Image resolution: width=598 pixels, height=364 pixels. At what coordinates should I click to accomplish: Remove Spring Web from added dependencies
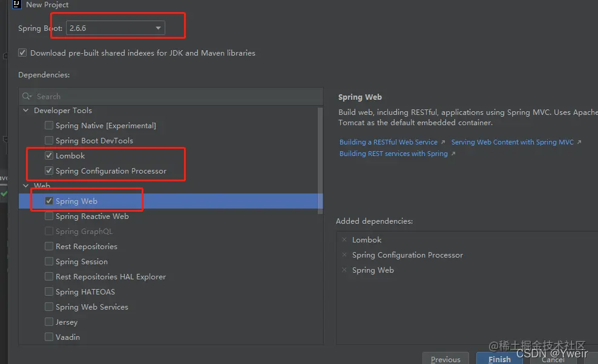[344, 270]
